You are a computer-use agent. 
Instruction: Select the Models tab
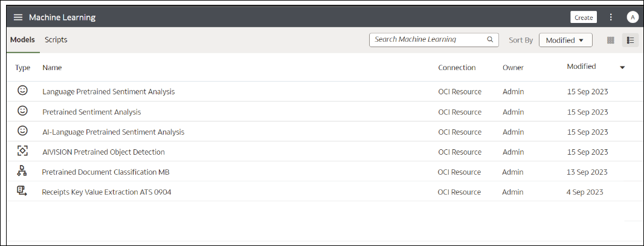click(22, 40)
